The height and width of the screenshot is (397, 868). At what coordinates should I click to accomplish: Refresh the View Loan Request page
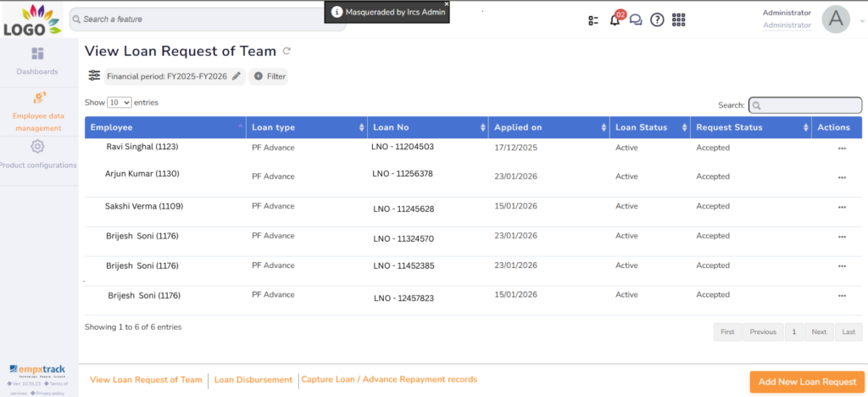coord(287,52)
